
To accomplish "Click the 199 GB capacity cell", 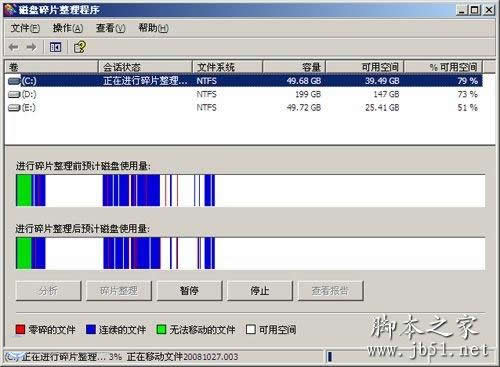I will pos(308,94).
